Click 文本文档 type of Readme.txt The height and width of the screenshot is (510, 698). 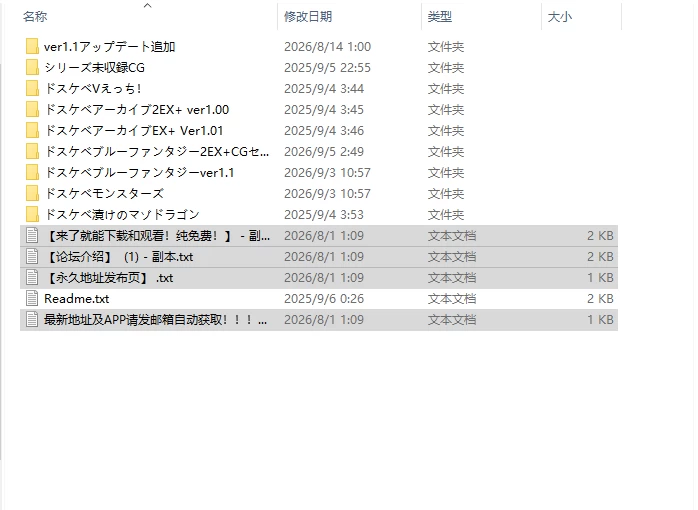452,298
